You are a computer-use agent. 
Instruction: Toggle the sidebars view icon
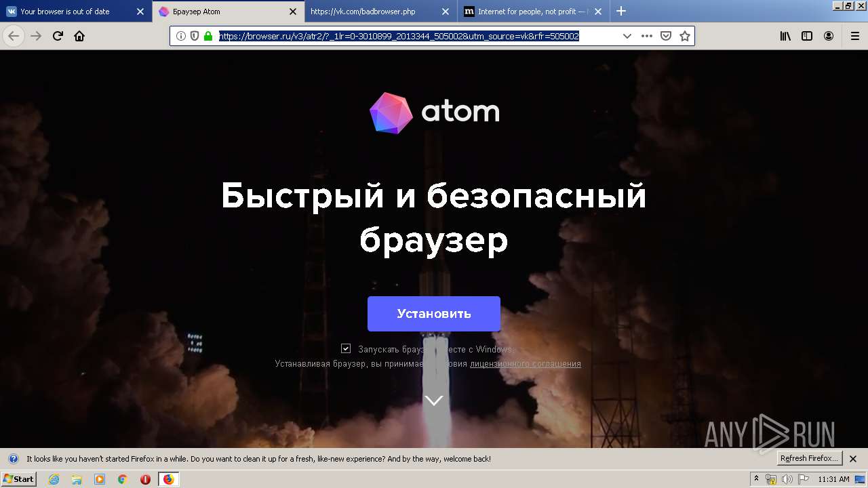[x=807, y=37]
